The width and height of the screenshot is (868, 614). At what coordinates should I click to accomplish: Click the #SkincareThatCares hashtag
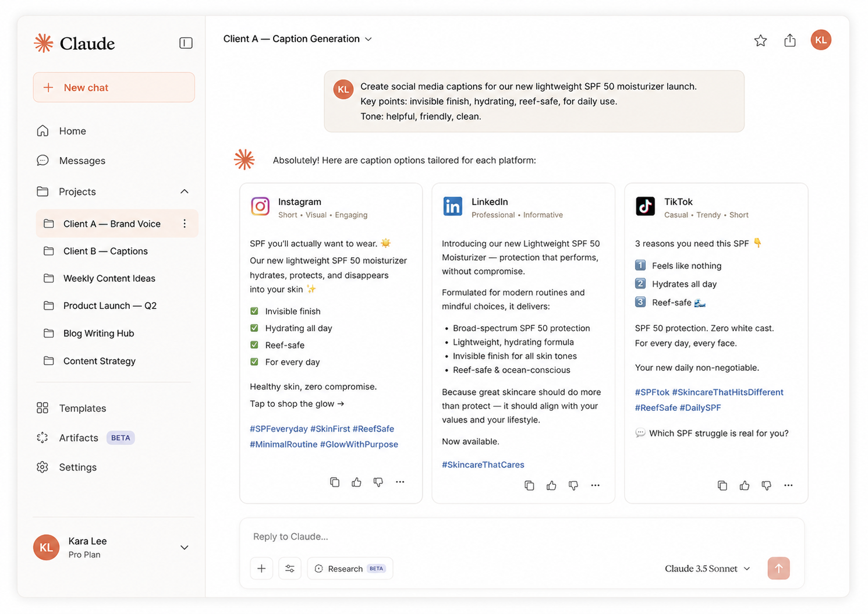[483, 464]
